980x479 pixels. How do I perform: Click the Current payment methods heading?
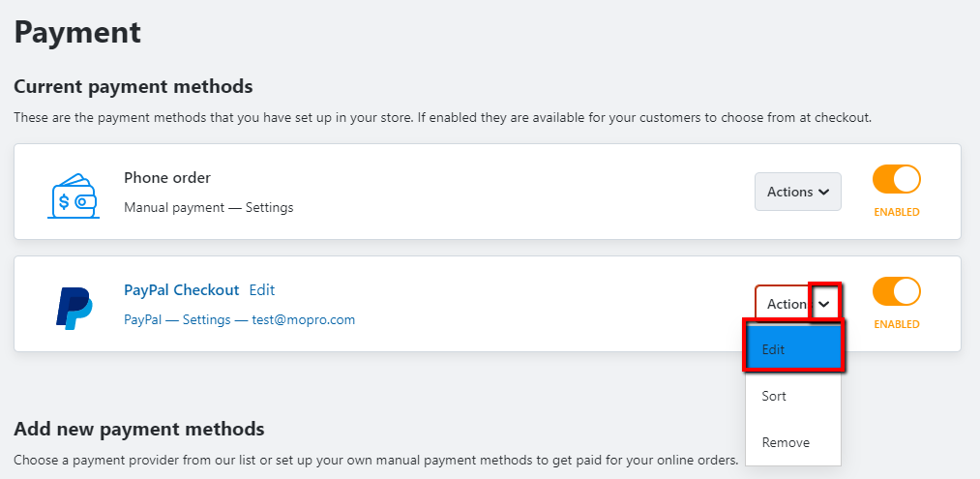[134, 86]
